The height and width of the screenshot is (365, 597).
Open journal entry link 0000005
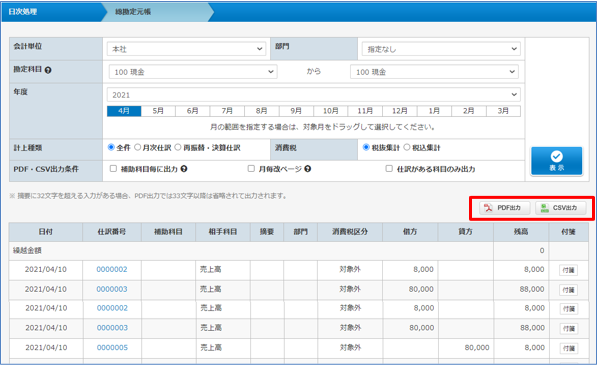[x=112, y=347]
